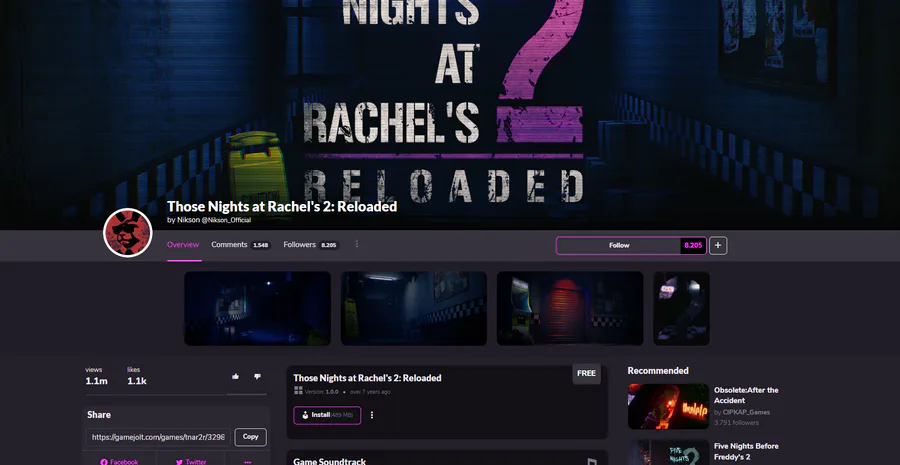Click the FREE price badge

(x=586, y=373)
